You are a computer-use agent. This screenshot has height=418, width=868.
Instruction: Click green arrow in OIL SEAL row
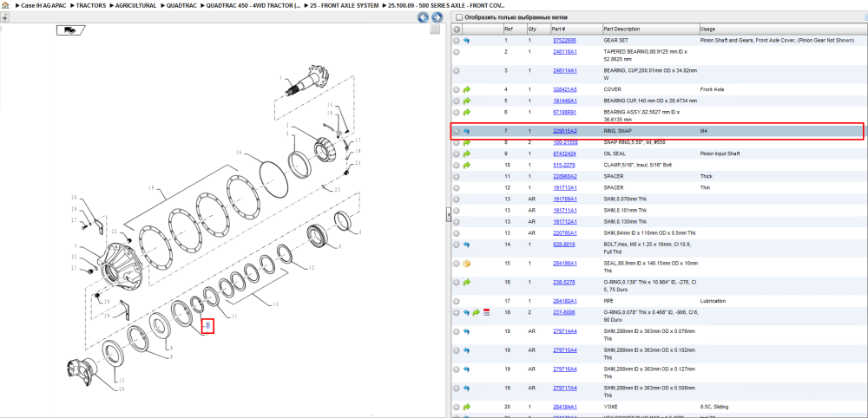(466, 153)
